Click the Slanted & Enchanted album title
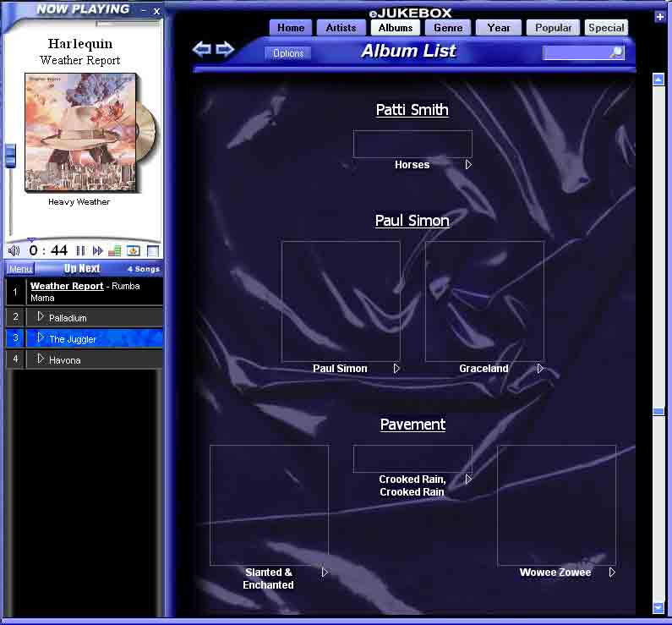The width and height of the screenshot is (672, 625). point(268,578)
